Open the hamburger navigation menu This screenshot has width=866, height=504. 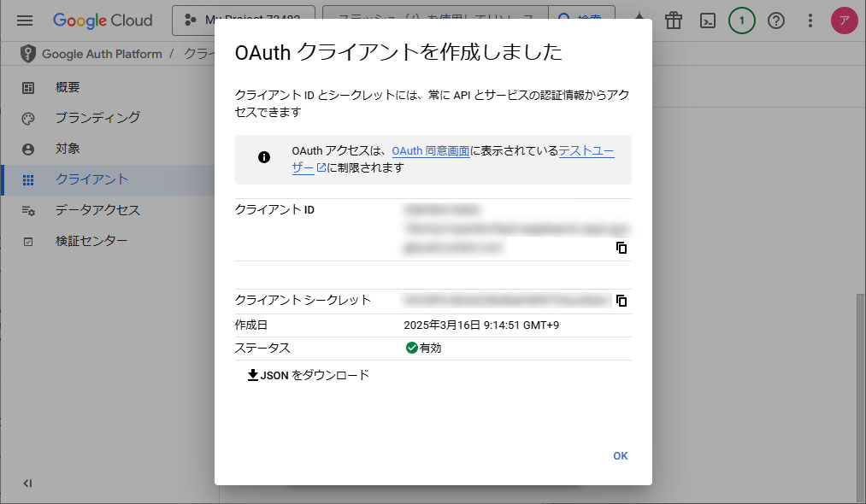point(24,21)
